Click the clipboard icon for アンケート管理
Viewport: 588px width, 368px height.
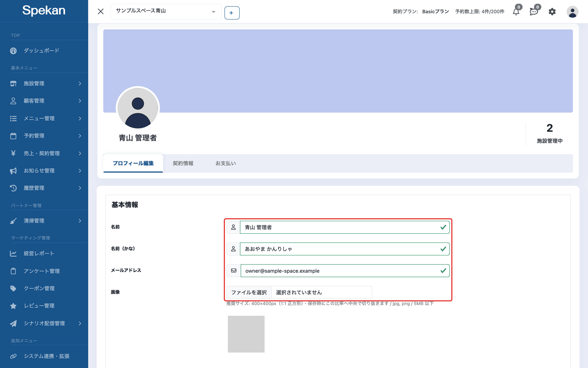(x=13, y=271)
